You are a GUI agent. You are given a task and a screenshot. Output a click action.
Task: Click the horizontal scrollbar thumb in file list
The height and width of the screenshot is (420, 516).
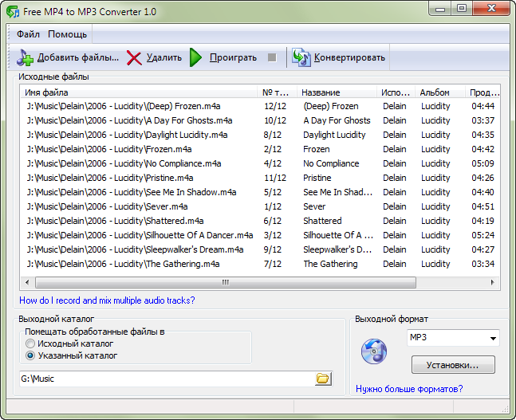point(226,282)
